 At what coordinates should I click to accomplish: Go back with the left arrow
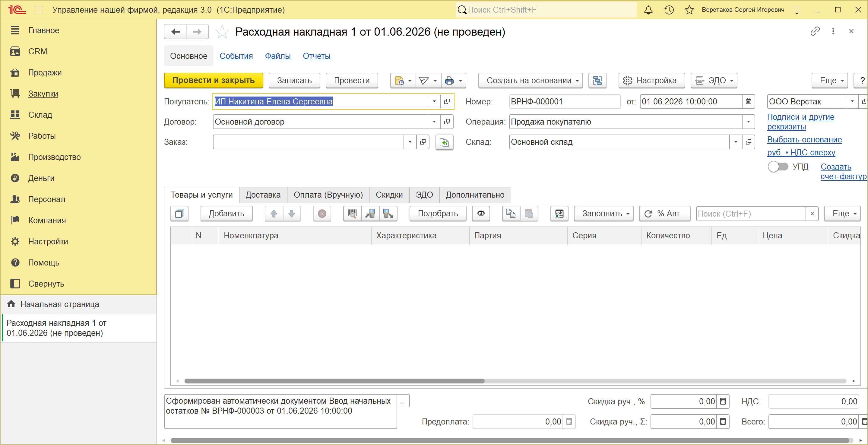click(x=176, y=32)
